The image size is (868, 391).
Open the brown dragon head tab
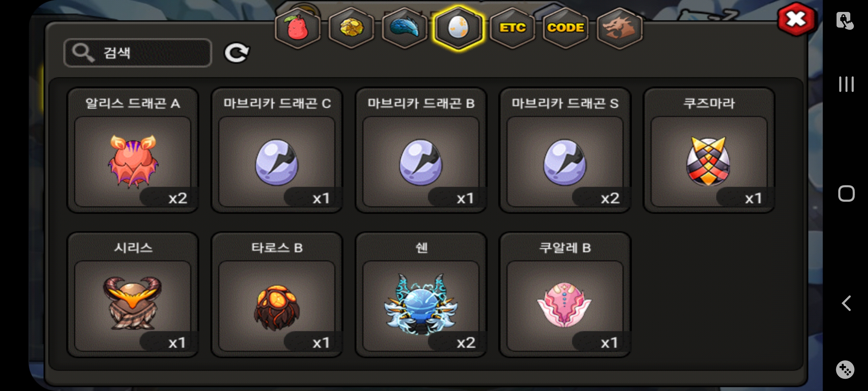(x=619, y=28)
